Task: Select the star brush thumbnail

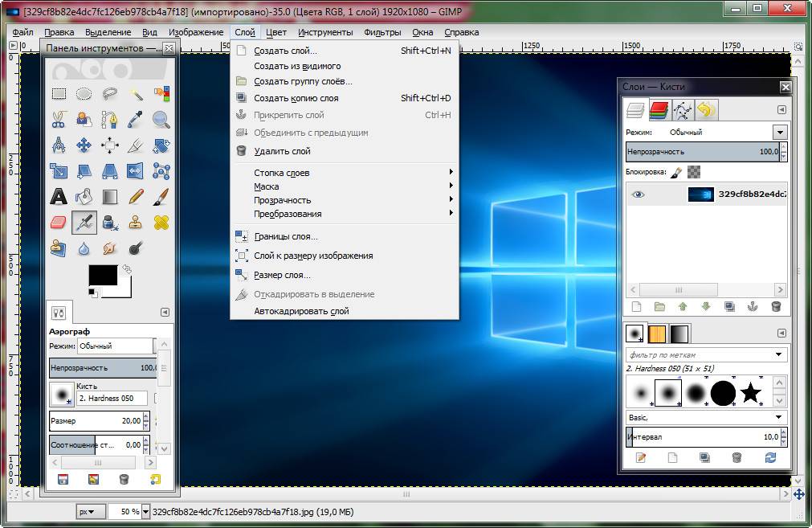Action: click(750, 393)
